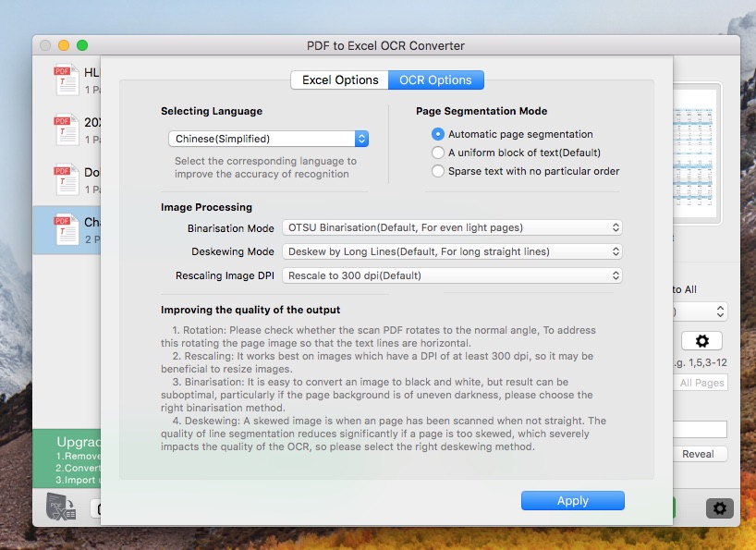Open the dropdown below the to All label

tap(700, 312)
